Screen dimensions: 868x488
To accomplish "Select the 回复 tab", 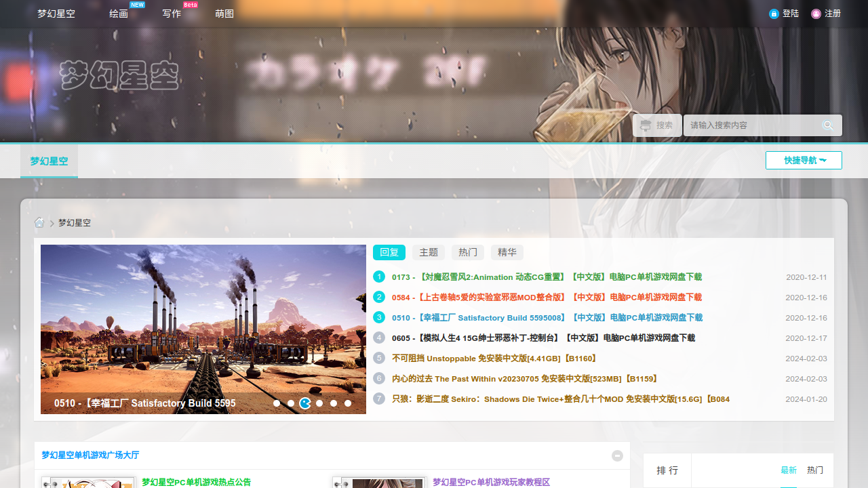I will 389,253.
